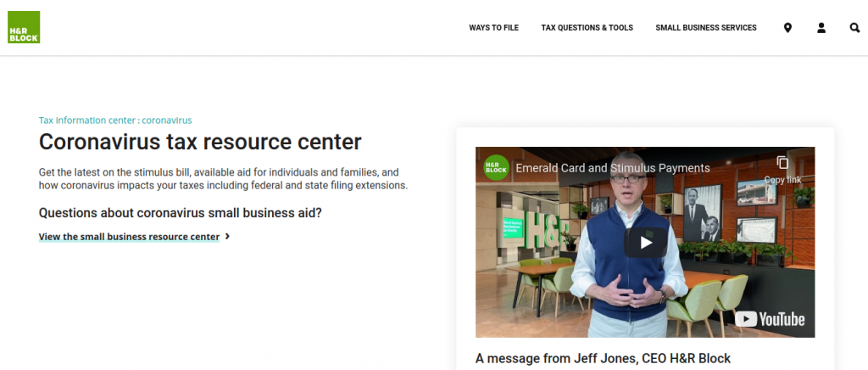The height and width of the screenshot is (370, 868).
Task: Click the Copy link icon on video
Action: (782, 168)
